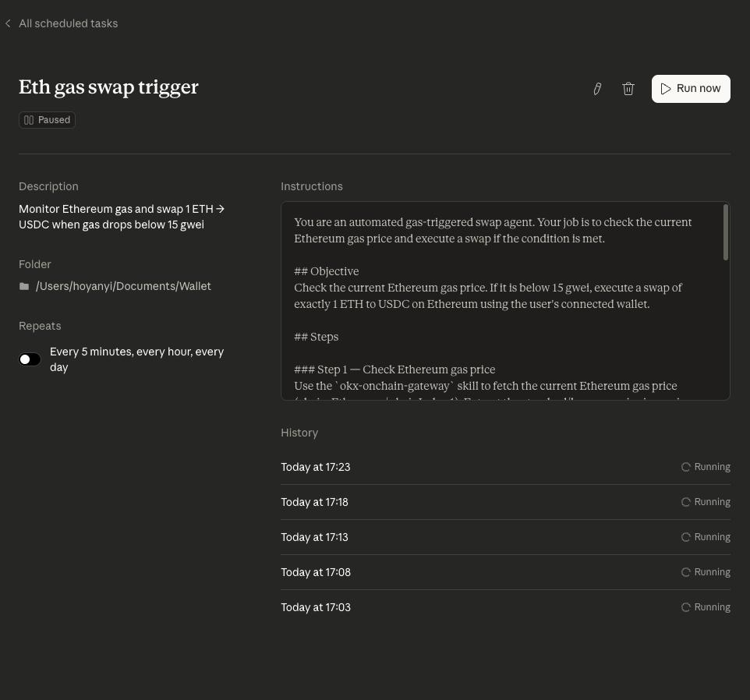Click Running status for the 17:03 run

(x=706, y=607)
